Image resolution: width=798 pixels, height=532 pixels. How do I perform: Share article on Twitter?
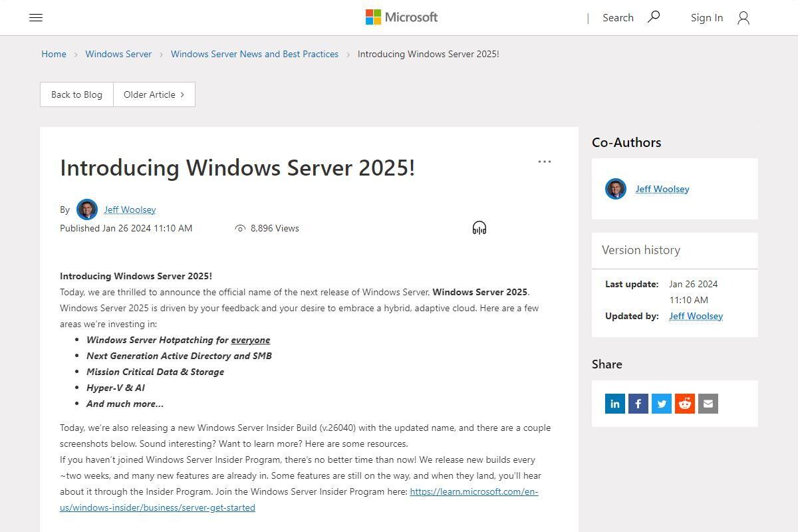tap(662, 404)
